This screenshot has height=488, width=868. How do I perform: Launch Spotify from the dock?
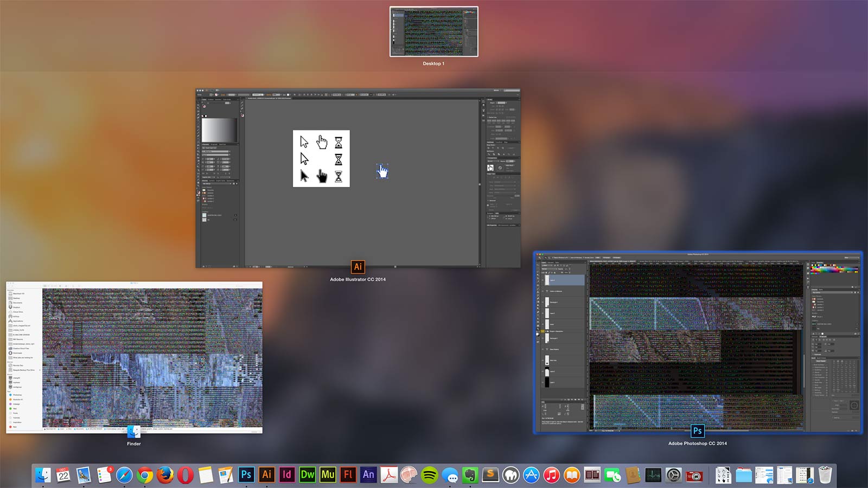(x=430, y=475)
